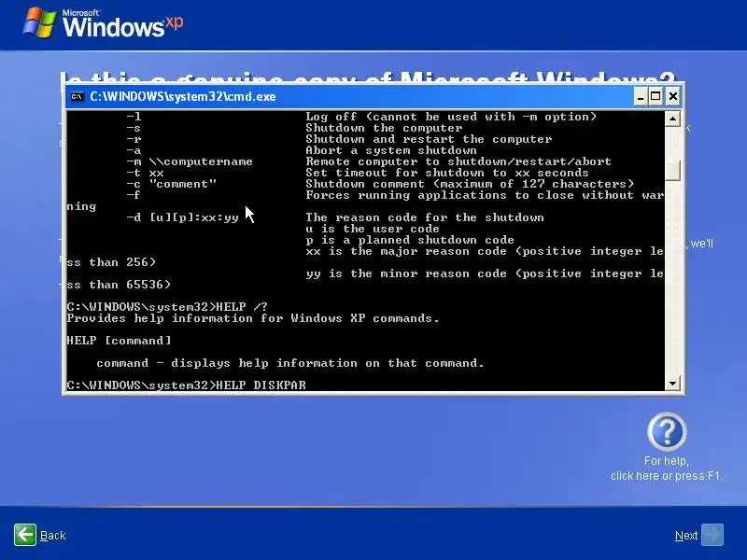This screenshot has height=560, width=747.
Task: Click 'For help, click here or press F1' text
Action: (667, 469)
